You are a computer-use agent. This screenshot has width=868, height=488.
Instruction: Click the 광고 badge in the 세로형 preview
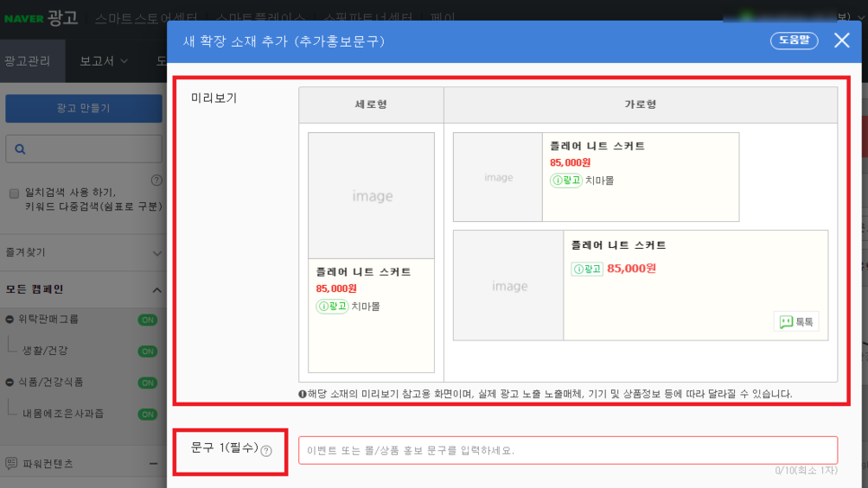click(x=332, y=306)
